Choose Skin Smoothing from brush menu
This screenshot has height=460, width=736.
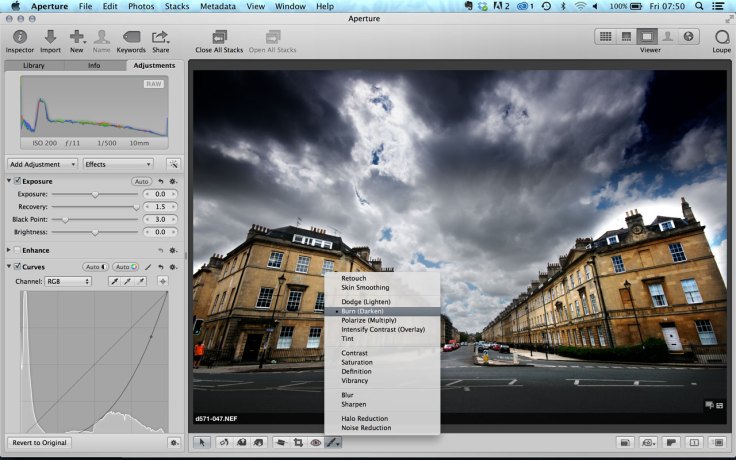[365, 287]
